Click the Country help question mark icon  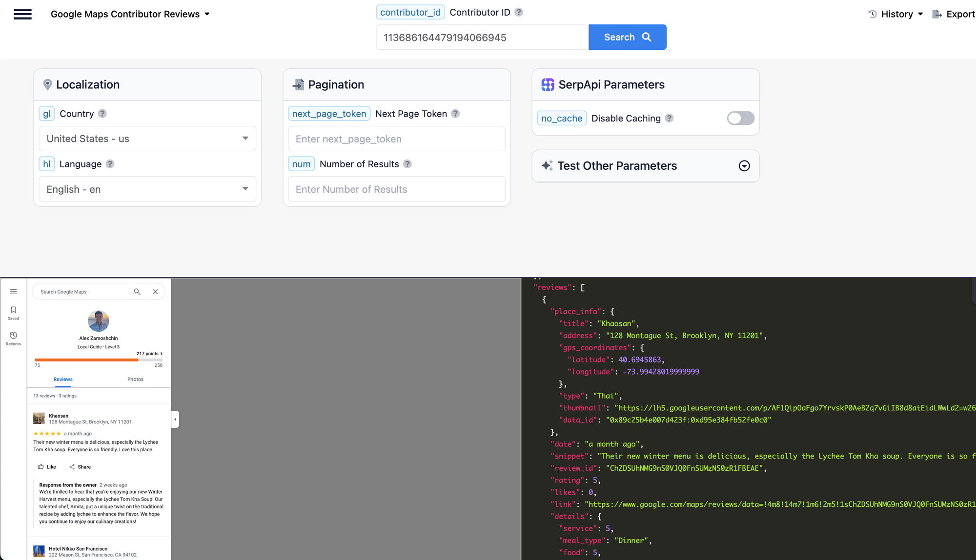pyautogui.click(x=102, y=114)
